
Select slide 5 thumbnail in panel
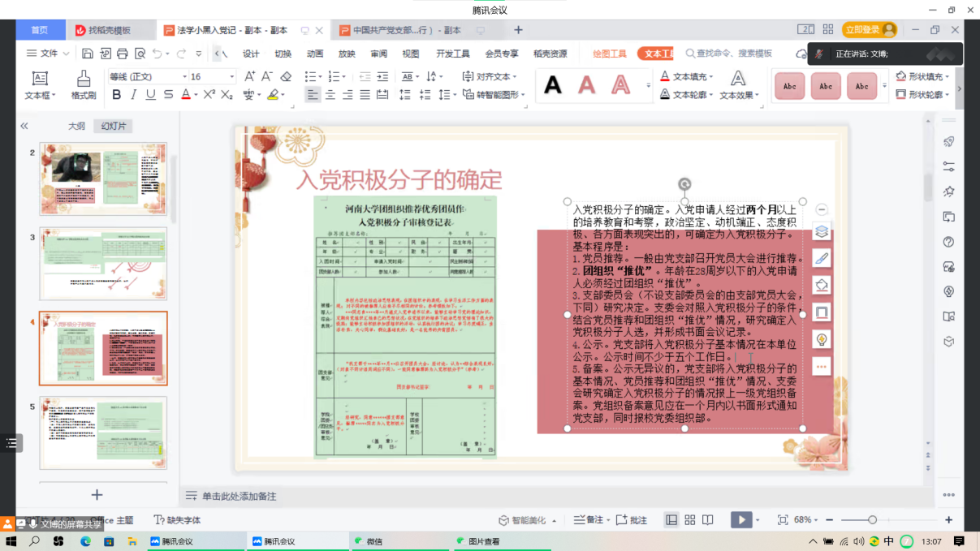coord(103,433)
